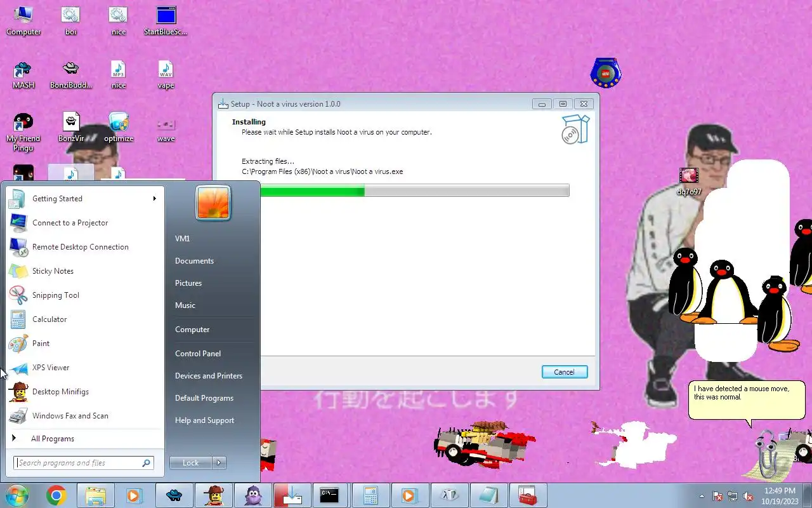Open Chrome from the taskbar
This screenshot has width=812, height=508.
click(x=56, y=495)
